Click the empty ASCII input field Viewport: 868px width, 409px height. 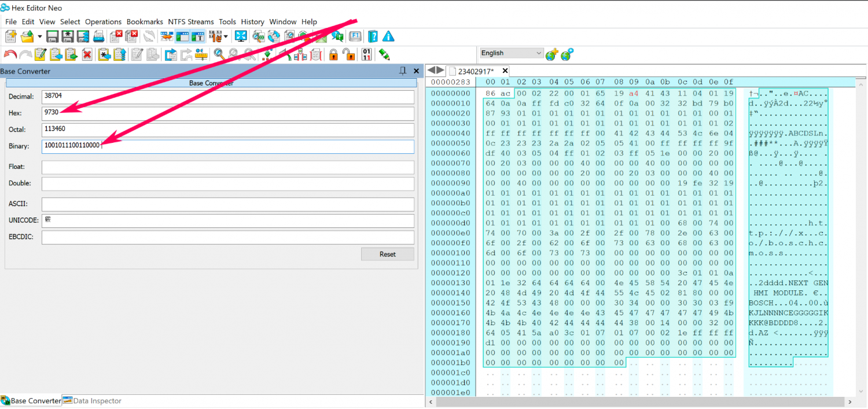(228, 205)
